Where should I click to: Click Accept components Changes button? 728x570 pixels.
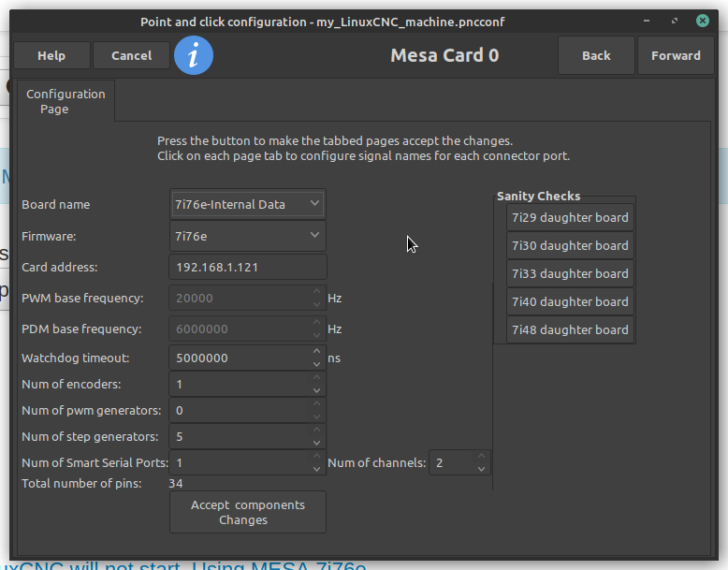tap(247, 512)
